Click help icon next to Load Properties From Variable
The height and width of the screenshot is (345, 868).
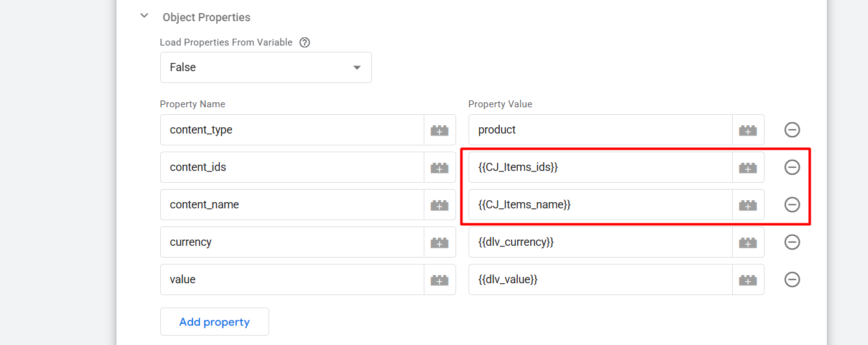click(305, 42)
